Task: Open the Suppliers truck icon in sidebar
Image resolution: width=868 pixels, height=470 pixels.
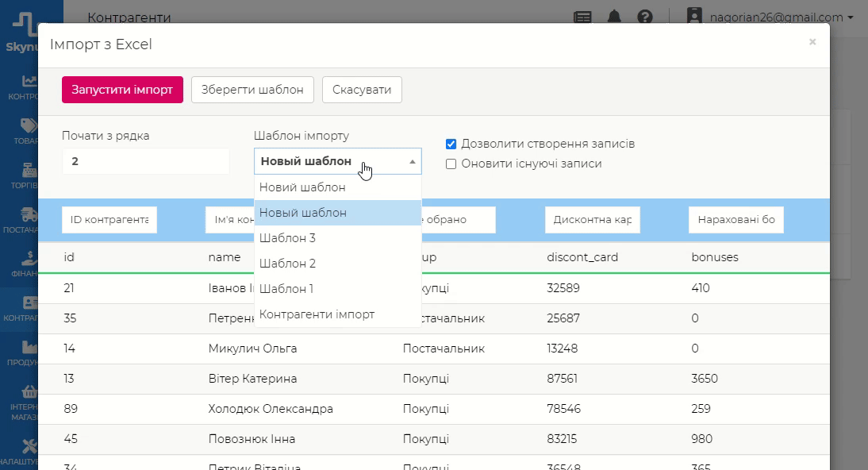Action: [29, 214]
